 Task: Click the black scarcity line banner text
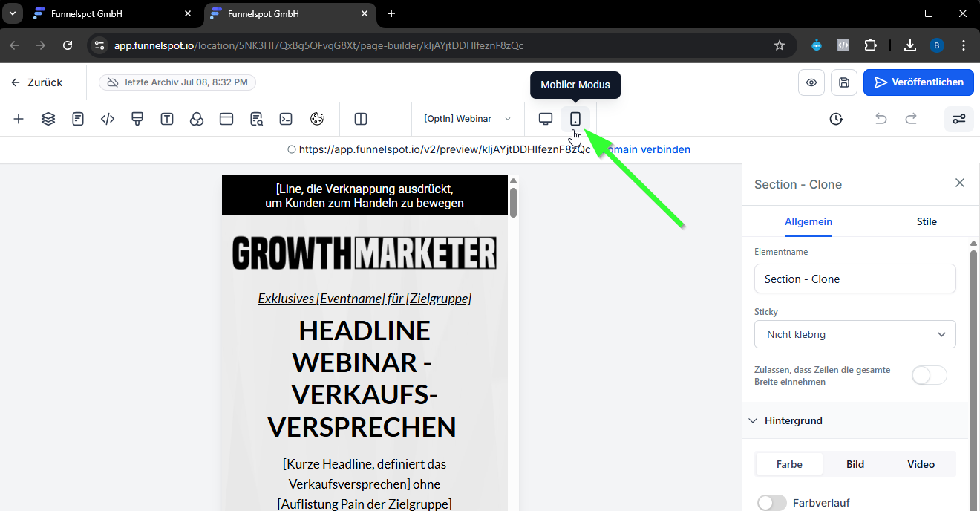coord(365,195)
